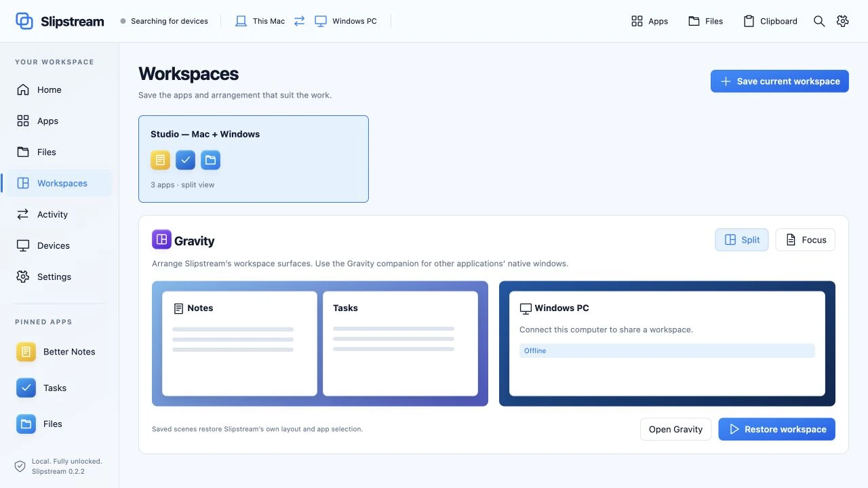Screen dimensions: 868x488
Task: Click the blue checkmark icon in Studio card
Action: [x=185, y=160]
